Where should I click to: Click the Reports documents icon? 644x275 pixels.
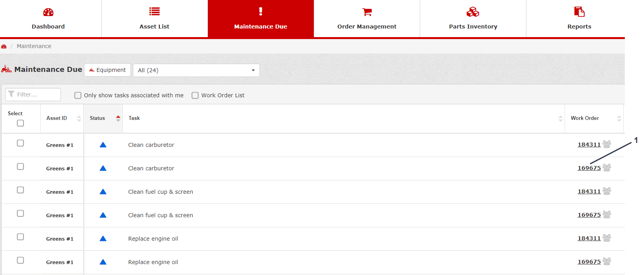pyautogui.click(x=579, y=12)
